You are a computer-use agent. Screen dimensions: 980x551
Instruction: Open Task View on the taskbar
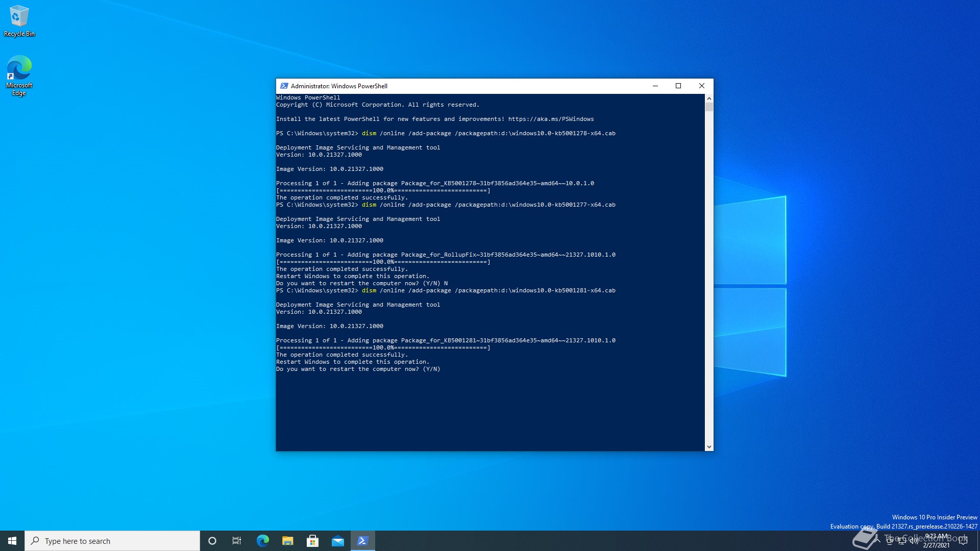tap(237, 541)
